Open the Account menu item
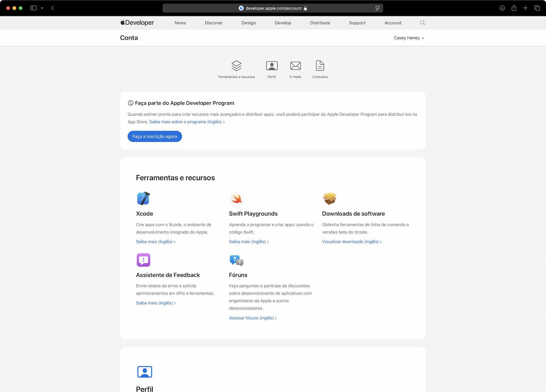The image size is (546, 392). [x=393, y=23]
